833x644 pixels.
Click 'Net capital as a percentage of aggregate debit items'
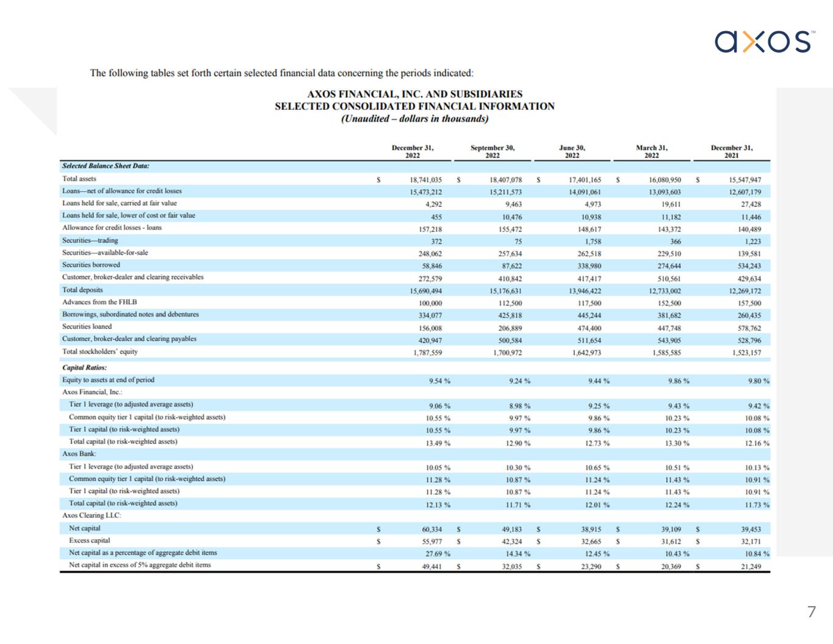click(143, 552)
